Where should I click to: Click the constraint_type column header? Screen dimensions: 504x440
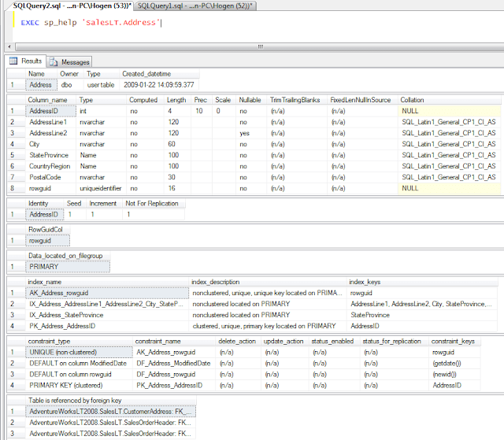[x=79, y=341]
